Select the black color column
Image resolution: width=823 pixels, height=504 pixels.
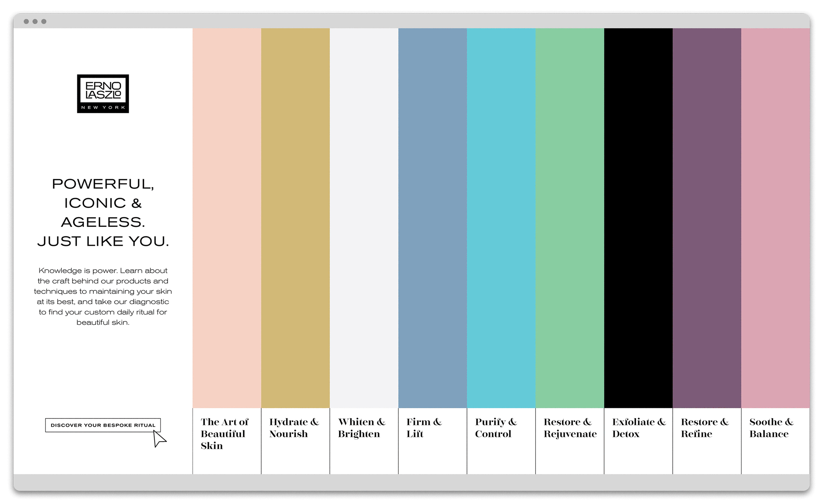click(x=638, y=218)
